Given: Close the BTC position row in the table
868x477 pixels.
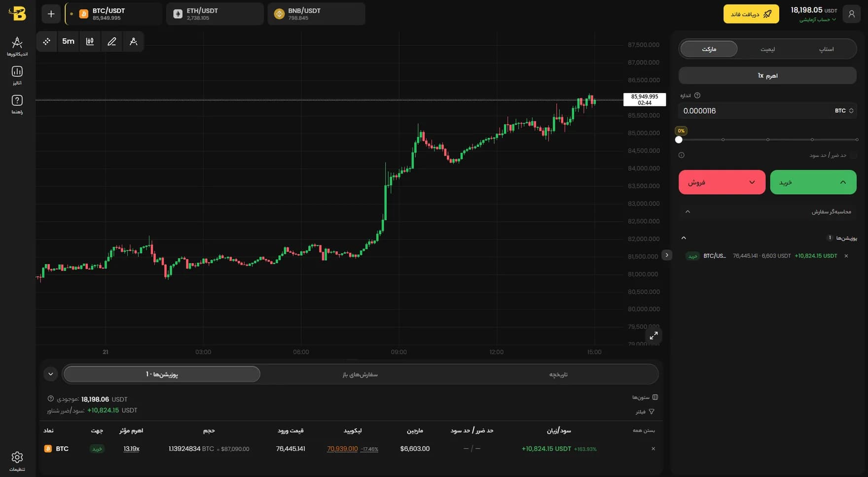Looking at the screenshot, I should click(653, 449).
